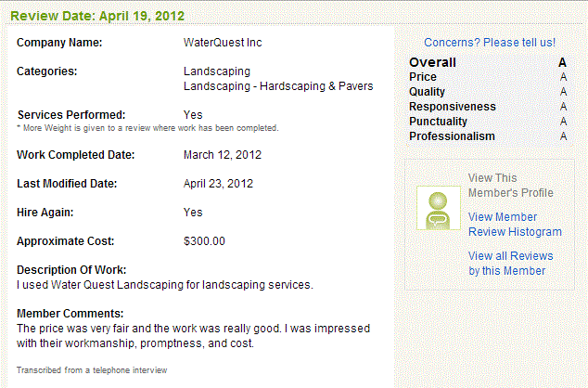Select the WaterQuest Inc company name
Image resolution: width=588 pixels, height=388 pixels.
click(x=223, y=43)
